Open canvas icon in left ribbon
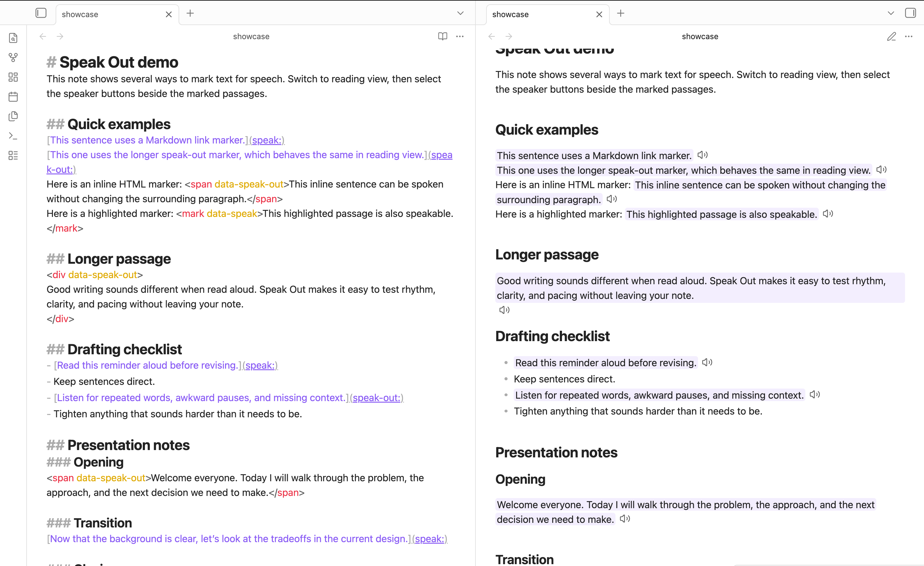This screenshot has height=566, width=924. tap(13, 77)
